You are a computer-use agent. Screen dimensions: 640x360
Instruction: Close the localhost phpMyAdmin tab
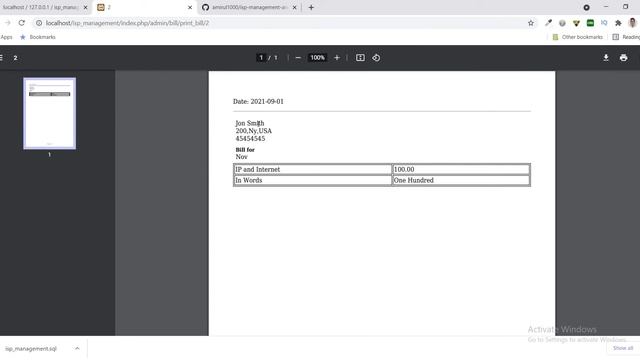click(x=85, y=7)
